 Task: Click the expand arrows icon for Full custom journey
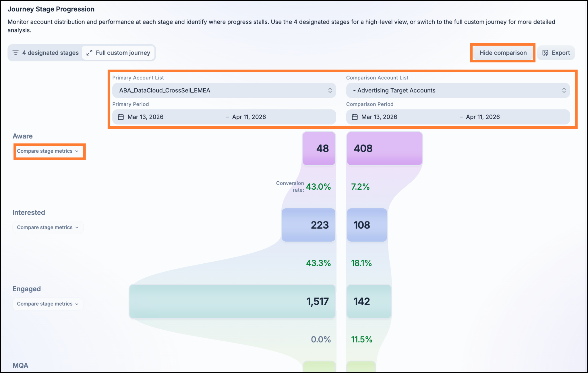point(89,53)
